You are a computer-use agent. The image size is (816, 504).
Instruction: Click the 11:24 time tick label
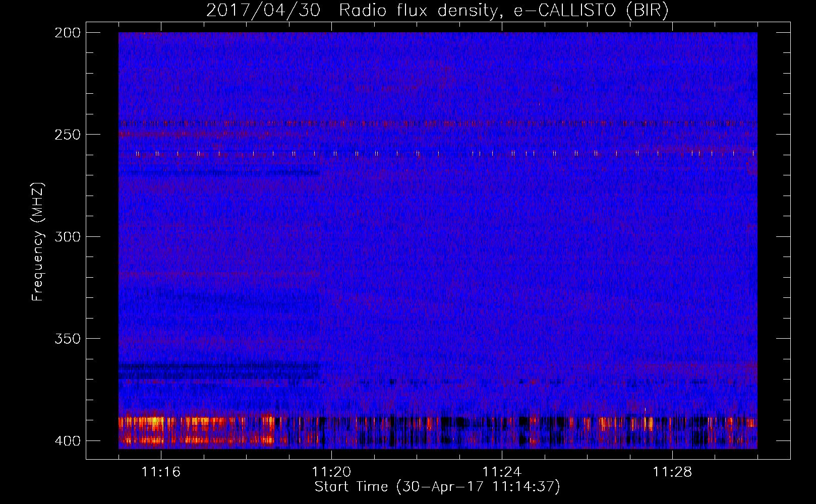coord(502,472)
